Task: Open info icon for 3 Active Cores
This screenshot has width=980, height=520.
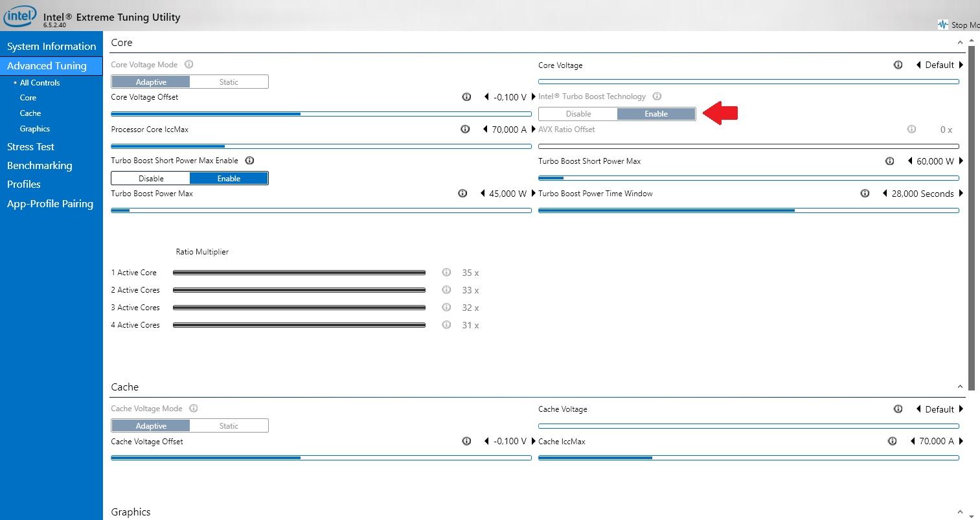Action: tap(446, 308)
